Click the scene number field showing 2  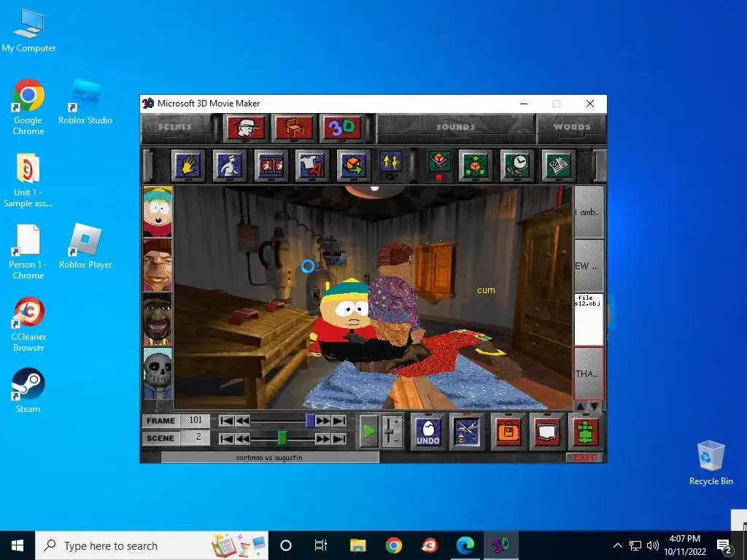[x=196, y=437]
